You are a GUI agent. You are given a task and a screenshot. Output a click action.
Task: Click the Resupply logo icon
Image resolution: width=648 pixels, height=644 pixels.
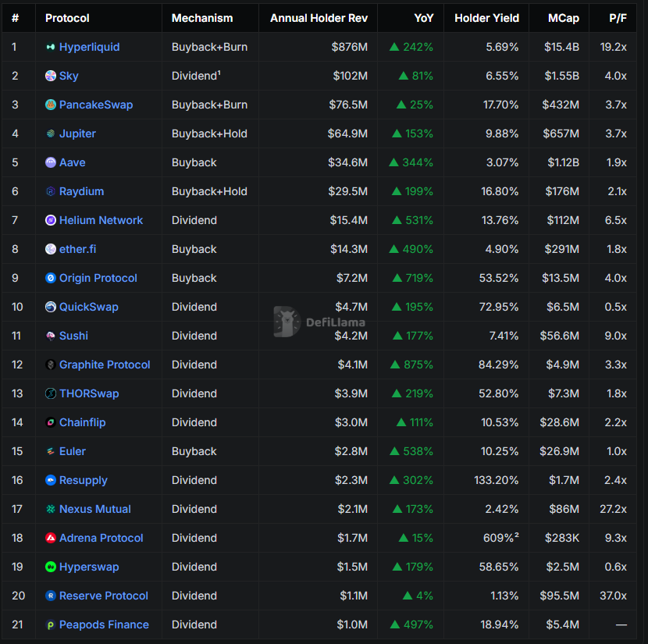coord(51,480)
